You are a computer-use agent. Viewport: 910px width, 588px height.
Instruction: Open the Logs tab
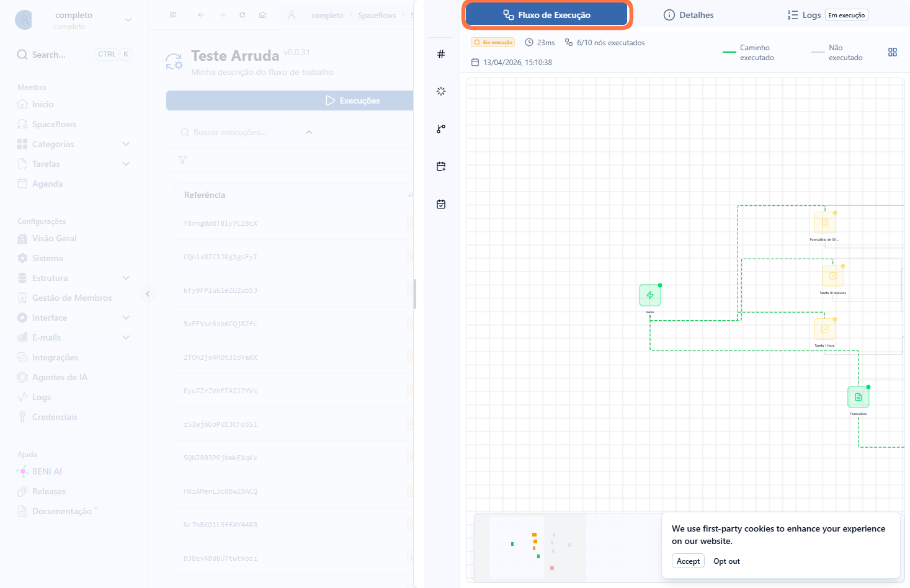tap(827, 15)
